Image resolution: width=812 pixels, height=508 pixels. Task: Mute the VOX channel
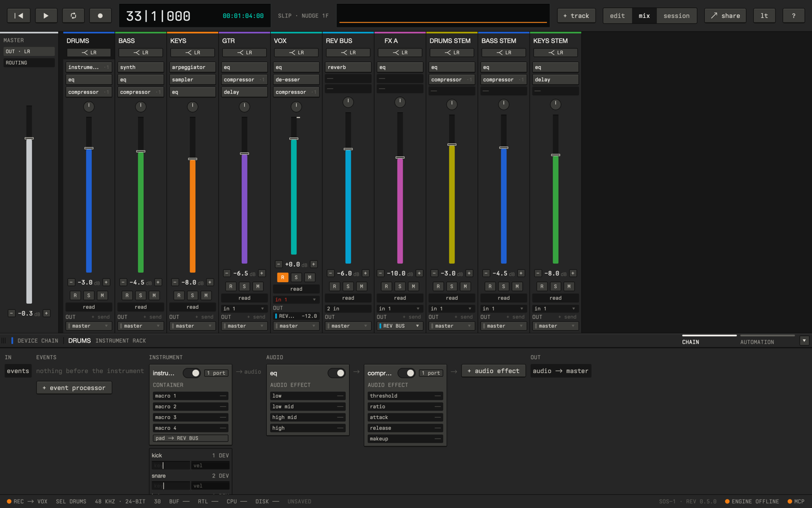point(310,277)
